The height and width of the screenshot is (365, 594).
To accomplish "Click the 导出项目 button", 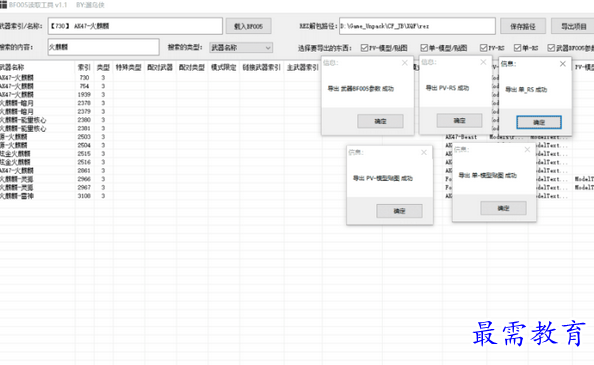I will [x=574, y=26].
